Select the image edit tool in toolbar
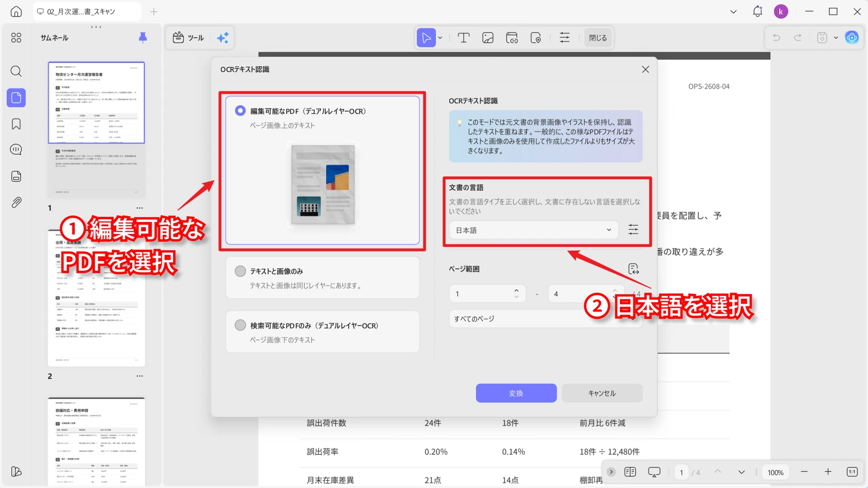Viewport: 868px width, 488px height. pos(488,38)
